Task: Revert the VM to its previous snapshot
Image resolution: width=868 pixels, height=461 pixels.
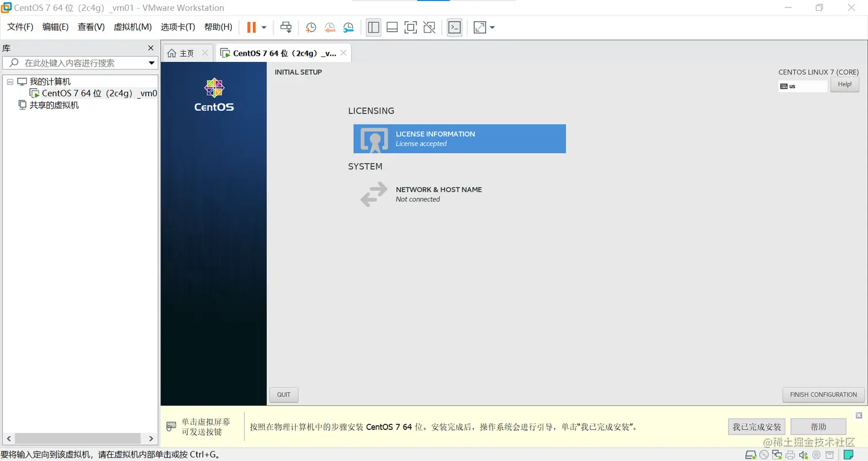Action: [x=330, y=27]
